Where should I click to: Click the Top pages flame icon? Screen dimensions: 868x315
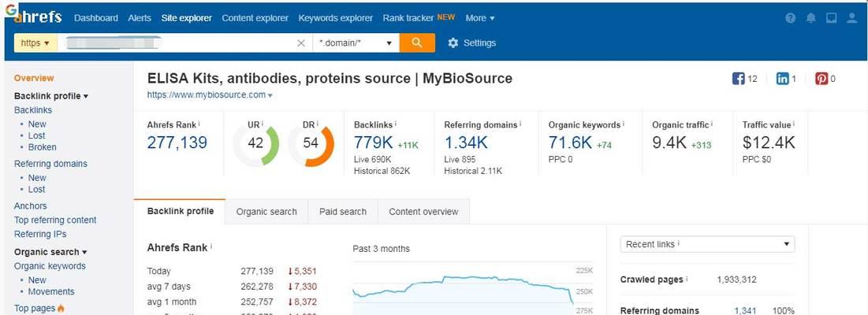point(61,309)
